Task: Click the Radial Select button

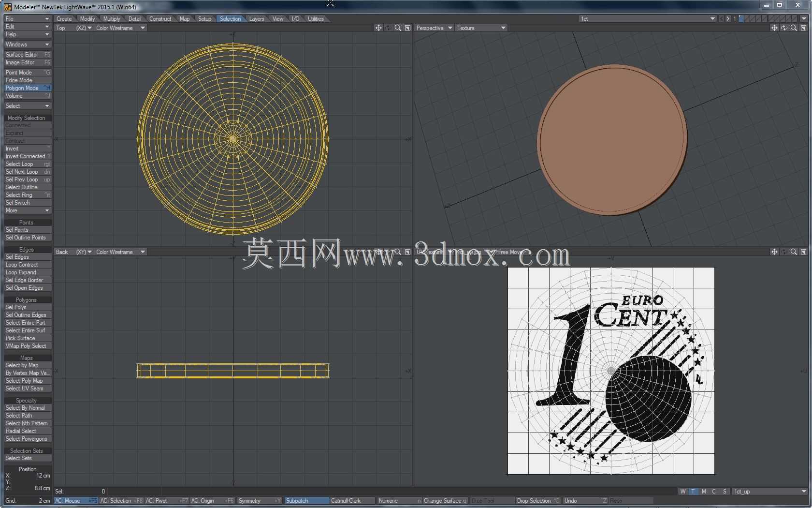Action: 28,431
